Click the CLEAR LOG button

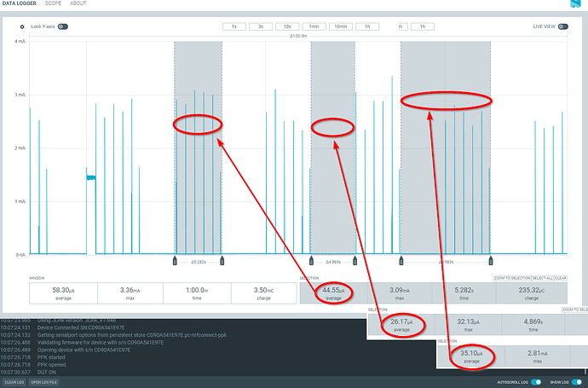pyautogui.click(x=14, y=382)
